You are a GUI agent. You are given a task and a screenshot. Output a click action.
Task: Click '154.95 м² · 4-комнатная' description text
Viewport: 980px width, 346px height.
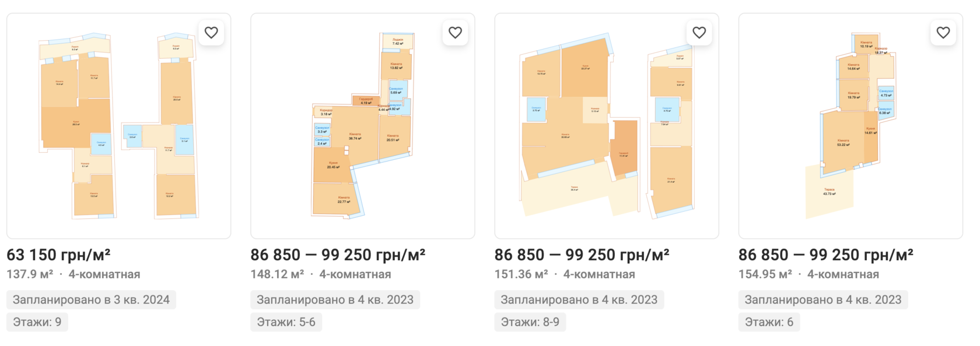(808, 274)
